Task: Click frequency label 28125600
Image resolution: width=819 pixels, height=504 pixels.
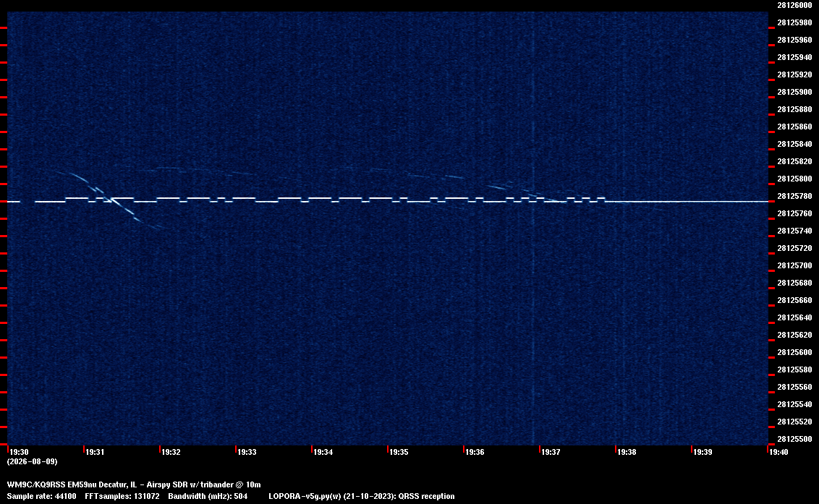Action: [x=794, y=352]
